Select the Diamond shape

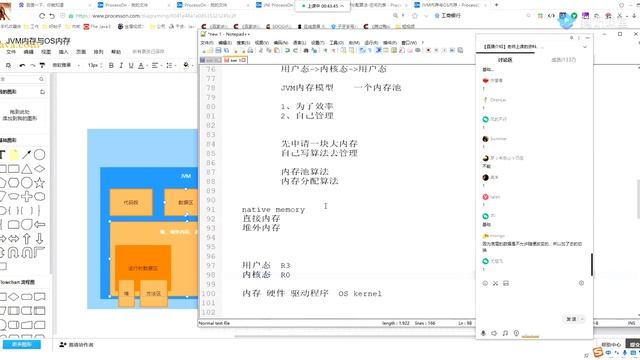coord(40,169)
